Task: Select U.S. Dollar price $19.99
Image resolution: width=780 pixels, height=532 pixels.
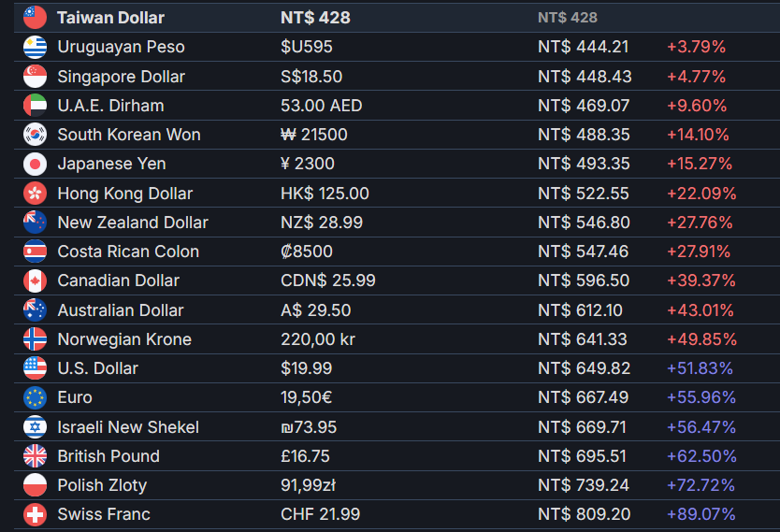Action: click(x=307, y=368)
